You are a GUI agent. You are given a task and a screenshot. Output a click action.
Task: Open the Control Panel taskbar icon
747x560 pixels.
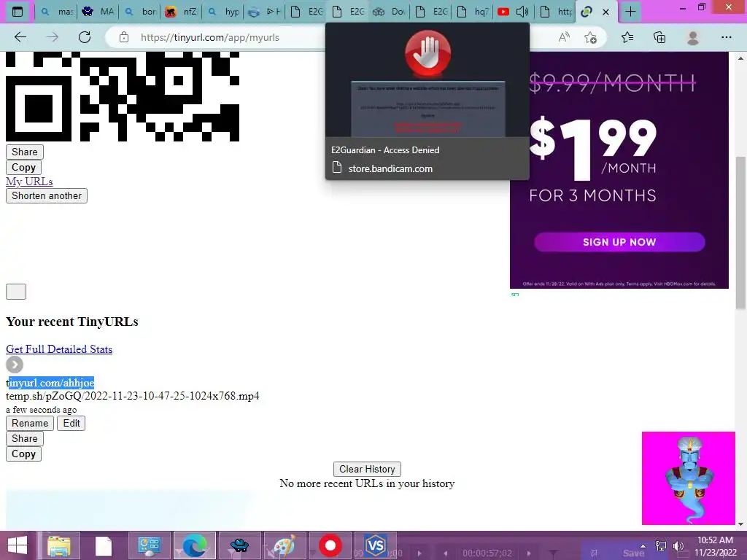[149, 545]
